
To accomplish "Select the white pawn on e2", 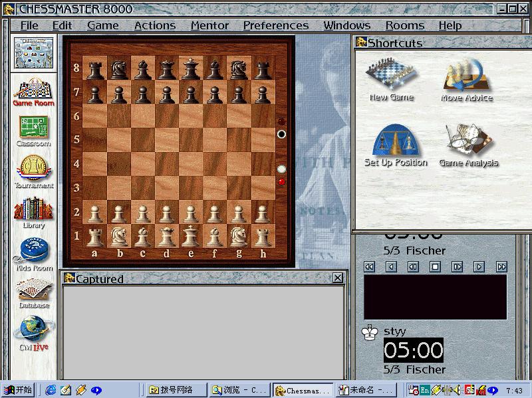I will 191,213.
